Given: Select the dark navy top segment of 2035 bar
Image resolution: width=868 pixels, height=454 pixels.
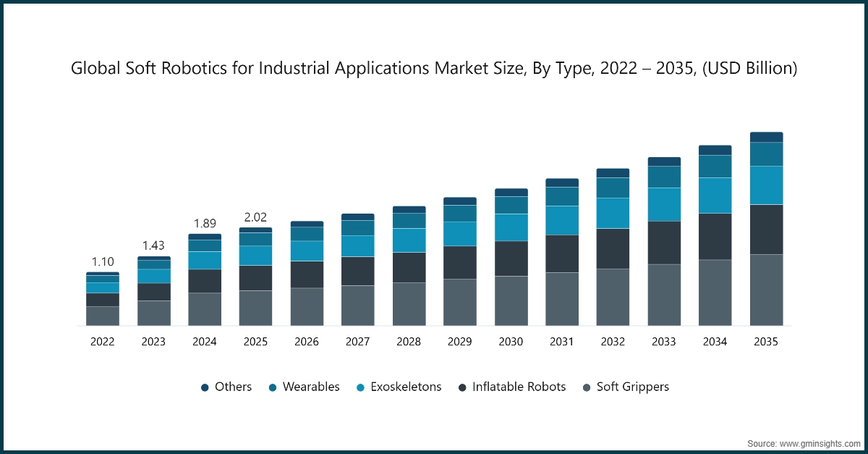Looking at the screenshot, I should (766, 136).
